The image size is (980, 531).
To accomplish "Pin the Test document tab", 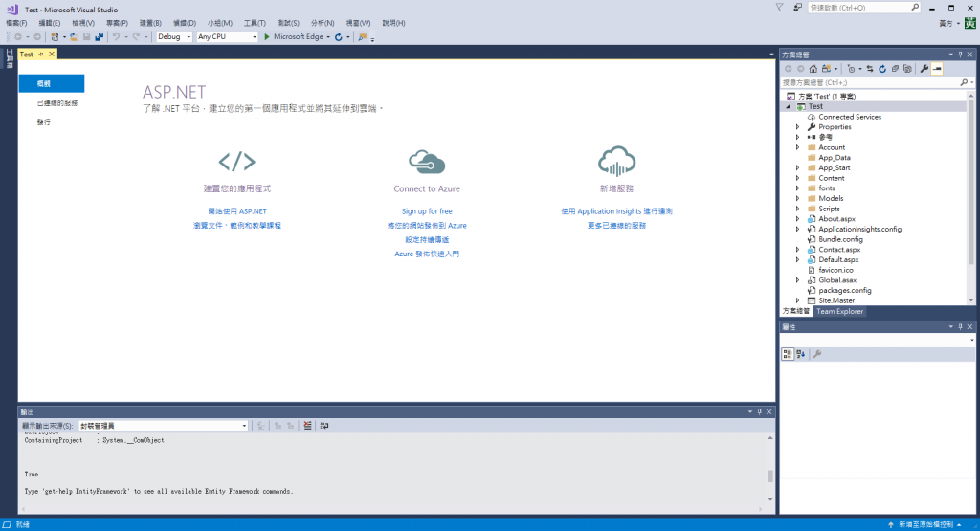I will click(41, 55).
